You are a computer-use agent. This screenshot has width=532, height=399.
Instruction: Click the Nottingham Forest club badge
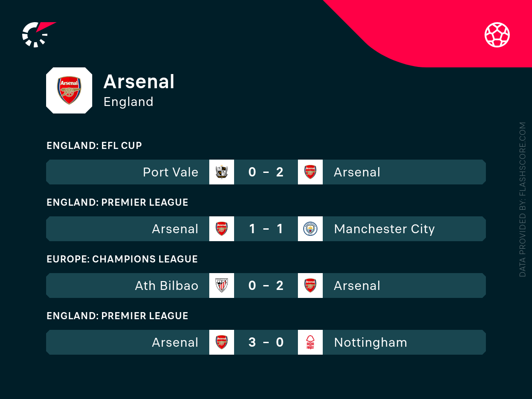pyautogui.click(x=310, y=342)
